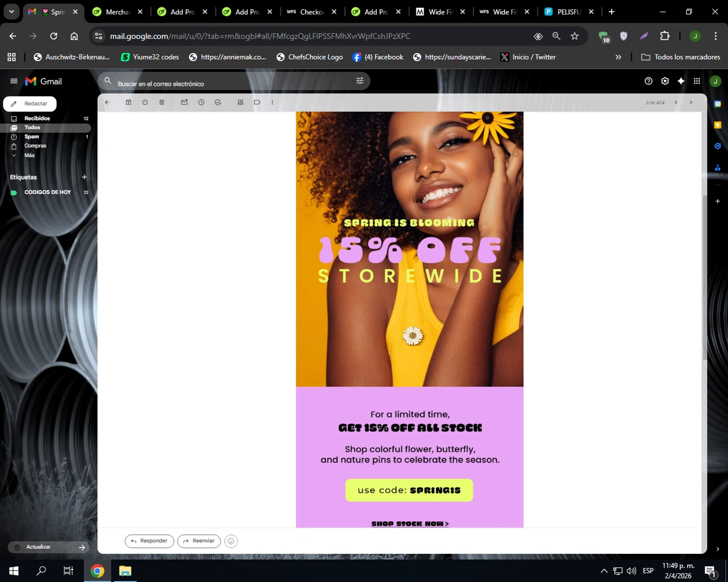Click the SHOP STOCK NOW link
Image resolution: width=728 pixels, height=582 pixels.
[x=410, y=524]
